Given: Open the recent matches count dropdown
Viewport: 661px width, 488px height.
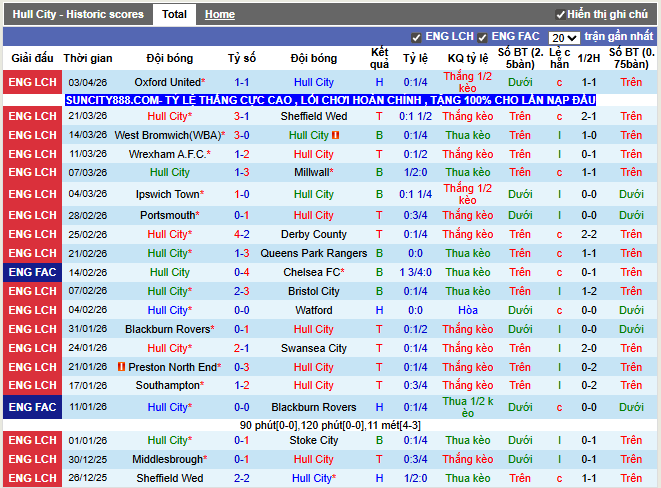Looking at the screenshot, I should (x=563, y=37).
